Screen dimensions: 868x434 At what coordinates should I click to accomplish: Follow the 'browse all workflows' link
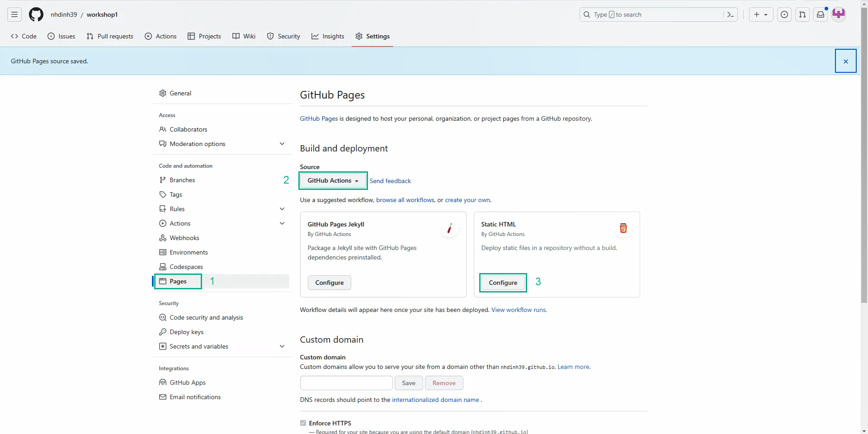(x=405, y=200)
